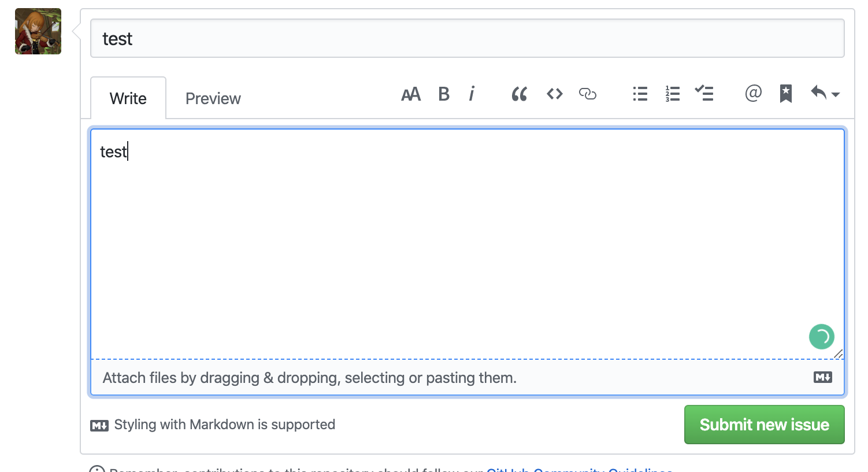This screenshot has height=472, width=868.
Task: Select the Write tab
Action: tap(128, 98)
